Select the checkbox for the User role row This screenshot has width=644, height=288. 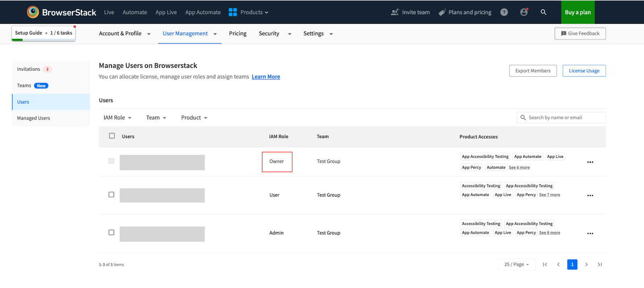pyautogui.click(x=111, y=195)
